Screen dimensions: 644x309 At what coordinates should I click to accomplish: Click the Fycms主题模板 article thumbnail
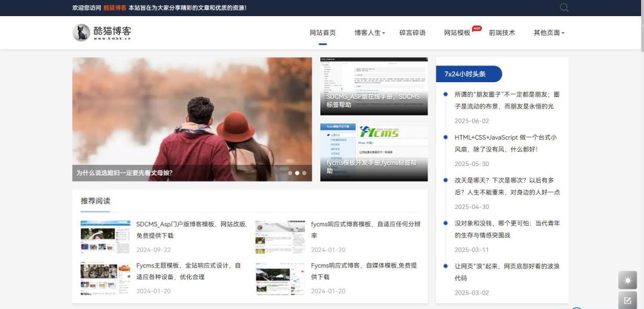point(106,279)
